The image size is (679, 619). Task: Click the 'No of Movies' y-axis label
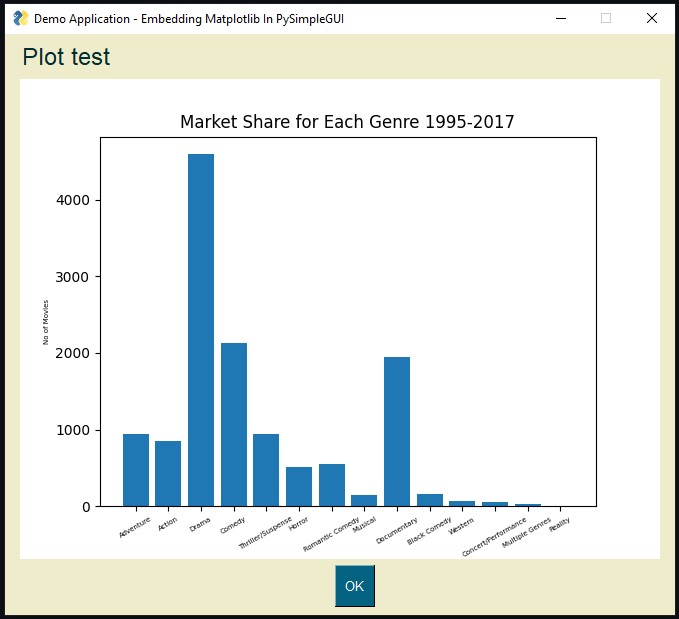coord(46,322)
